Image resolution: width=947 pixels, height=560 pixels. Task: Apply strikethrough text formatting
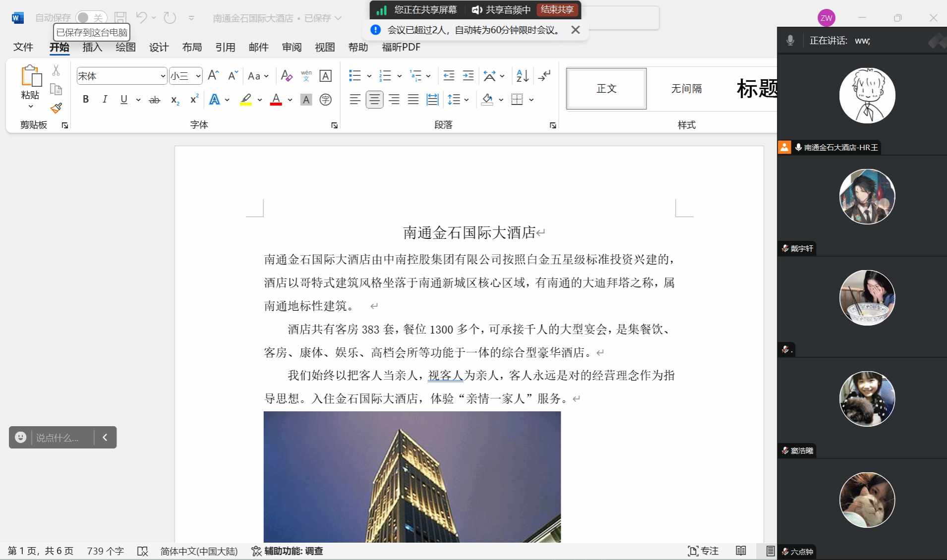coord(155,100)
